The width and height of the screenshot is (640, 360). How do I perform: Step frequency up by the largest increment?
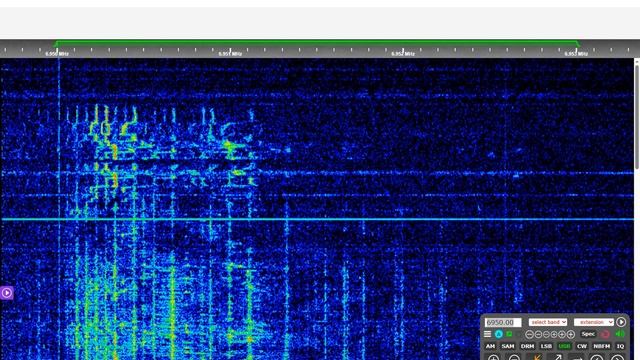point(571,334)
